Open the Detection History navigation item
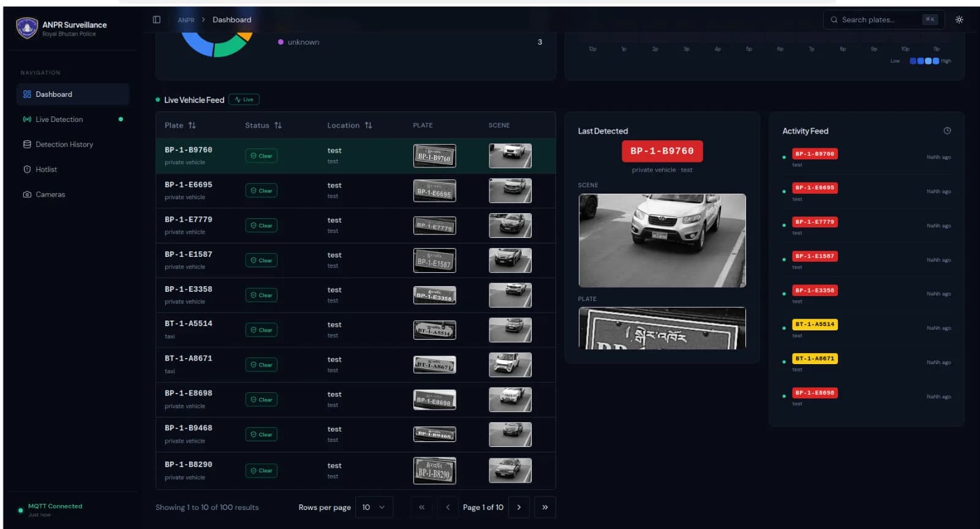Viewport: 980px width, 529px height. [73, 145]
